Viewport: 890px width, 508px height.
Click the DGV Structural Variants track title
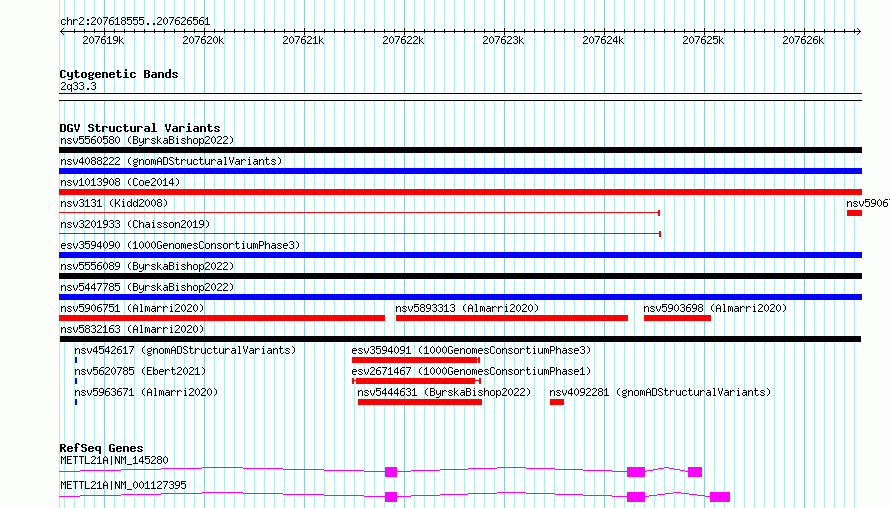(x=140, y=128)
